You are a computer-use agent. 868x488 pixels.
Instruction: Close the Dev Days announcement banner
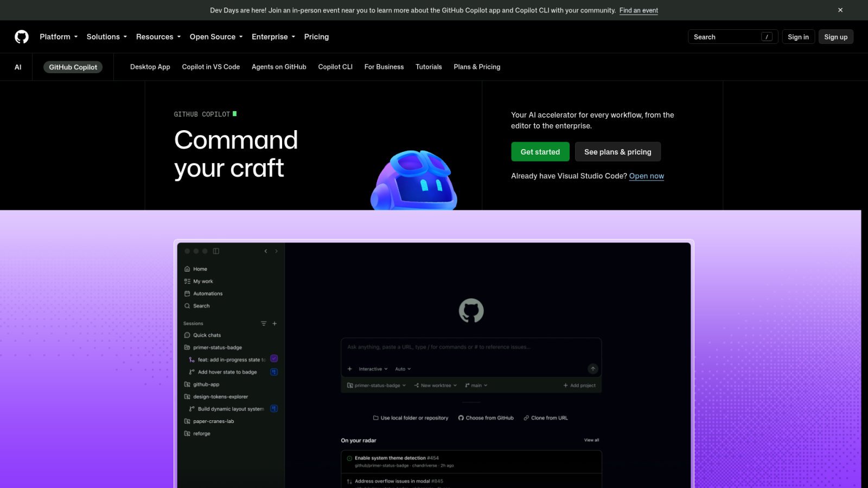point(840,10)
